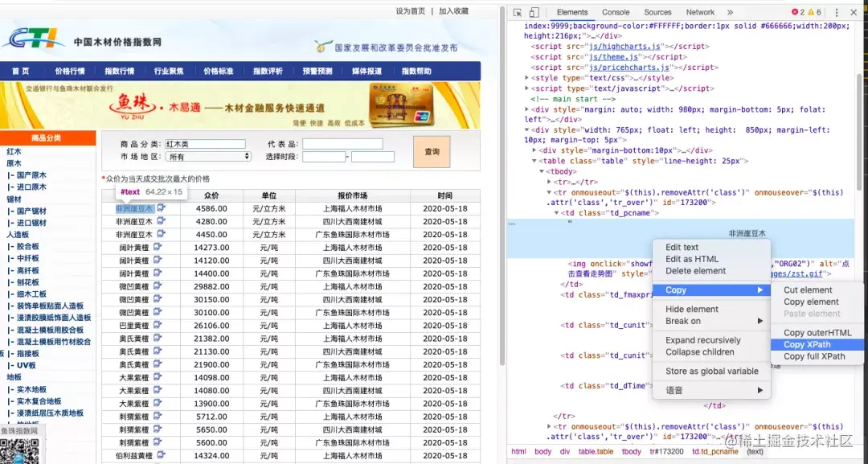The height and width of the screenshot is (464, 868).
Task: Click the 鱼珠 木易通 banner advertisement
Action: 240,105
